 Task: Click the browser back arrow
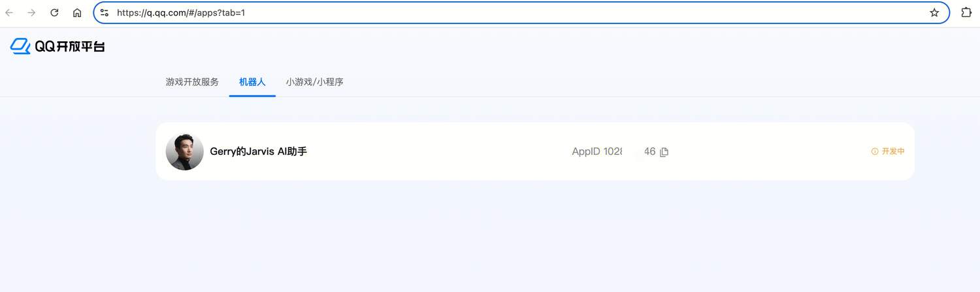(9, 12)
